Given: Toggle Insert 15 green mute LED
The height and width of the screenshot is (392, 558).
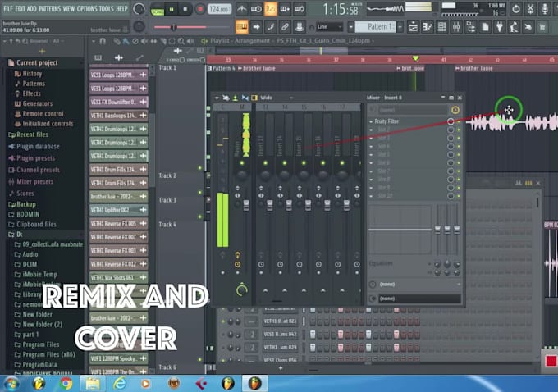Looking at the screenshot, I should coord(304,163).
